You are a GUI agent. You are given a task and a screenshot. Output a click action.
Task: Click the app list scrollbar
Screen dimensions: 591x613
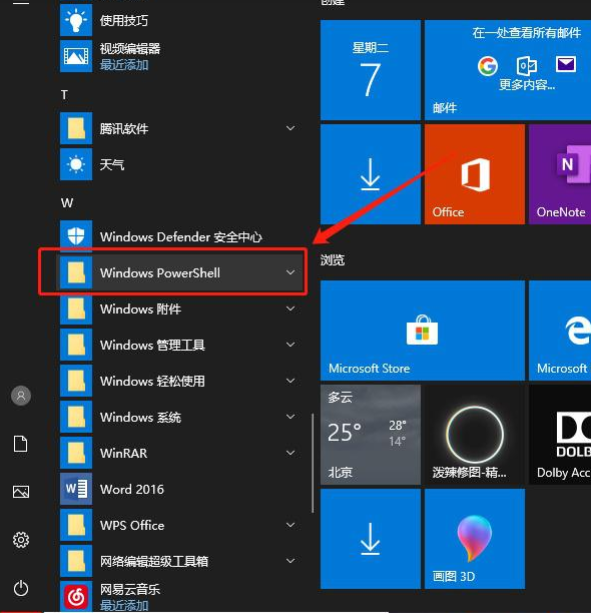click(313, 463)
